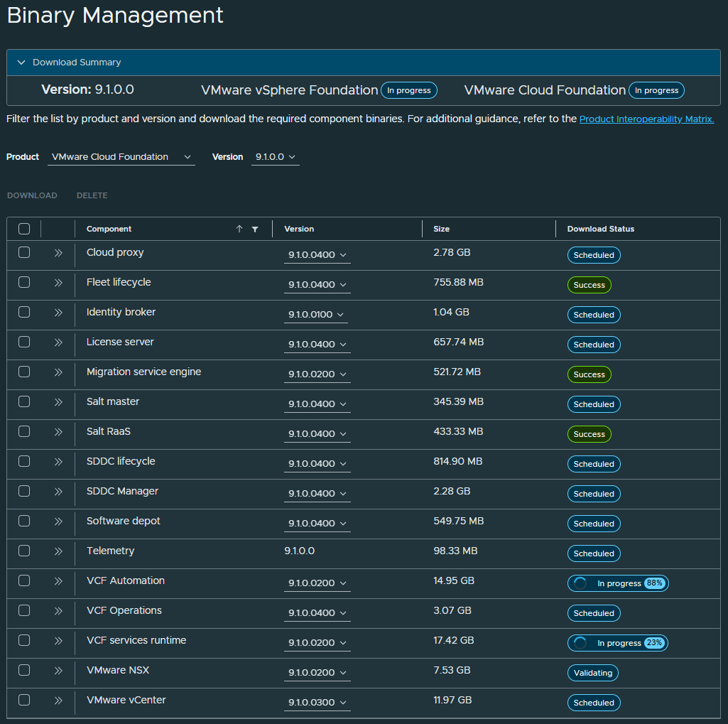Open Identity broker version 9.1.0.0100 dropdown
This screenshot has height=724, width=728.
pyautogui.click(x=316, y=315)
